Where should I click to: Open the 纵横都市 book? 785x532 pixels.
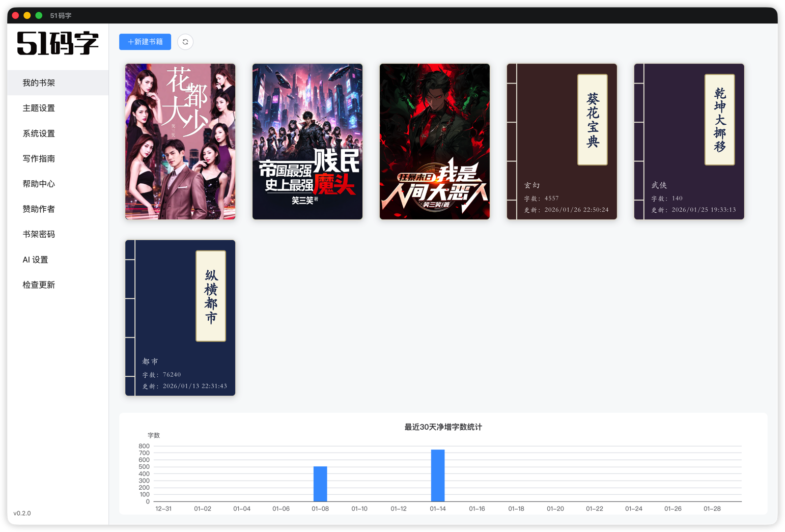coord(180,318)
